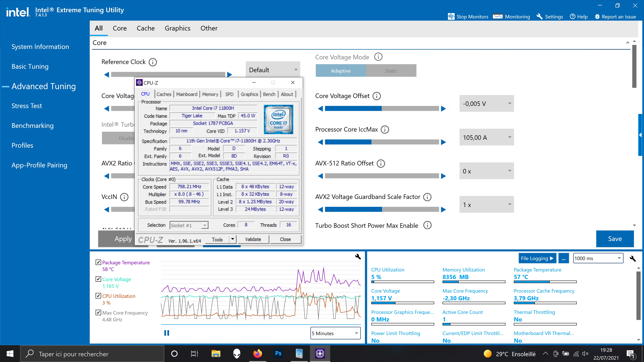
Task: Open Settings wrench icon in header
Action: click(540, 16)
